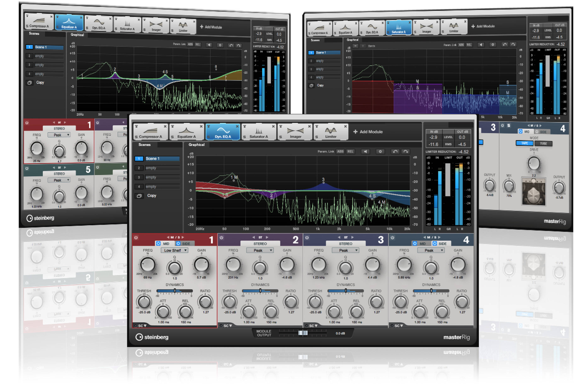The image size is (588, 385).
Task: Click right channel arrow on Dyn. EQ band 2
Action: [x=267, y=237]
